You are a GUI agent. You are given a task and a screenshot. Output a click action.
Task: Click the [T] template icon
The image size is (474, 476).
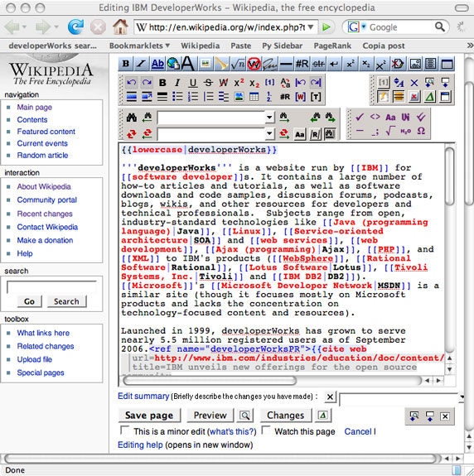point(316,97)
